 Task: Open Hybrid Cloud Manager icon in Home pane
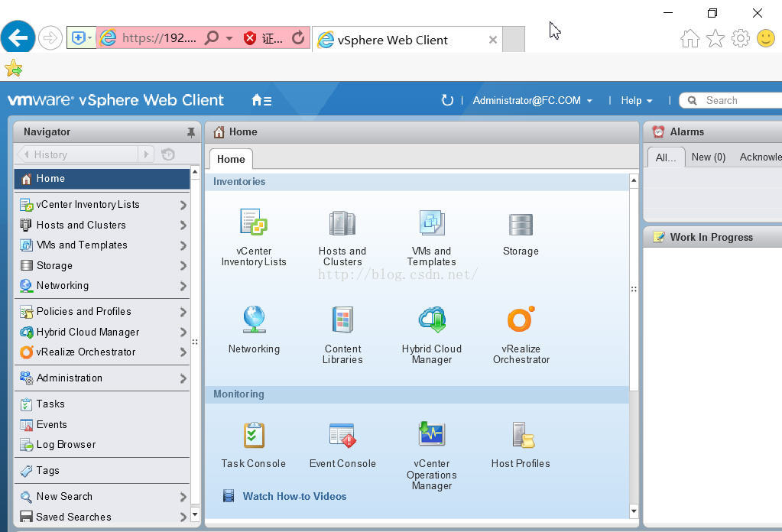pos(432,319)
